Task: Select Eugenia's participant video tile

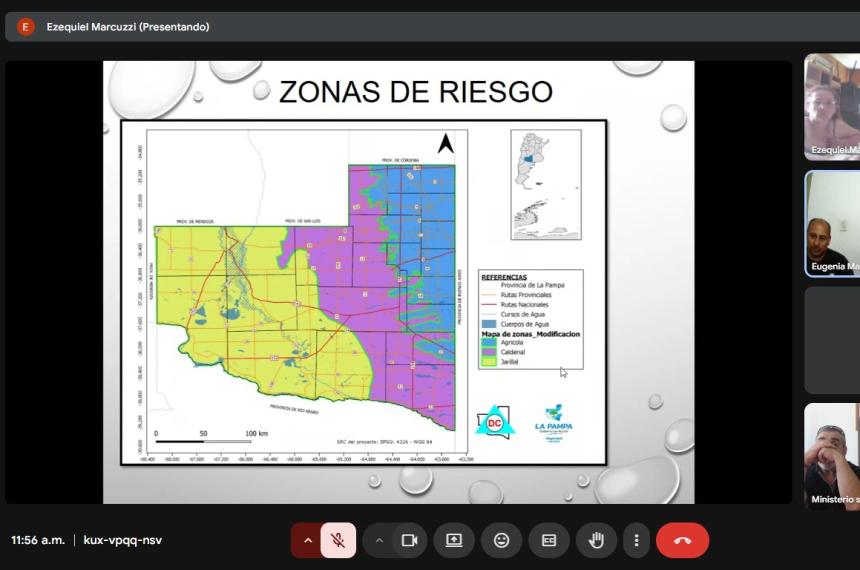Action: click(832, 223)
